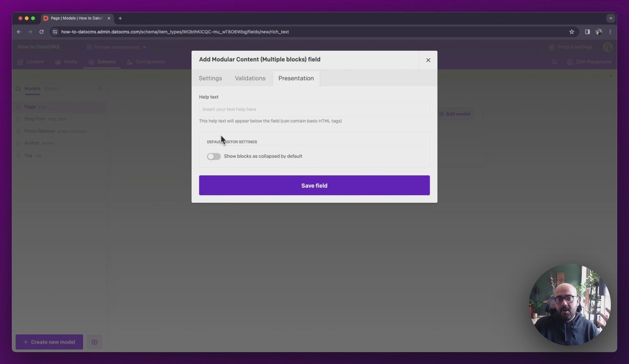Expand the browser tab list chevron

pos(610,18)
